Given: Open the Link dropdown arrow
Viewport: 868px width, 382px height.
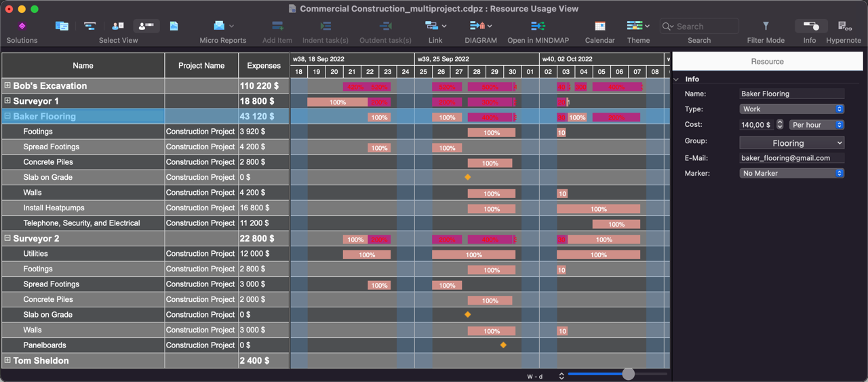Looking at the screenshot, I should 444,26.
